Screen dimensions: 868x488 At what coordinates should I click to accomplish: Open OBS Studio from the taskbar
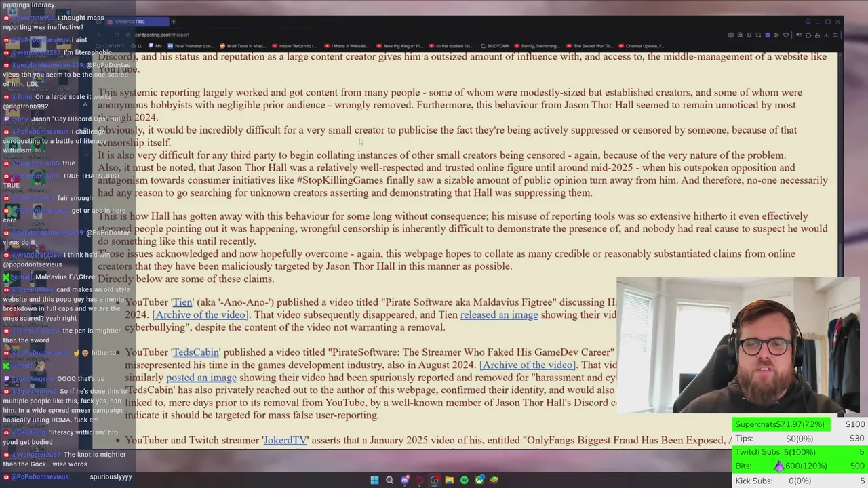pos(435,480)
